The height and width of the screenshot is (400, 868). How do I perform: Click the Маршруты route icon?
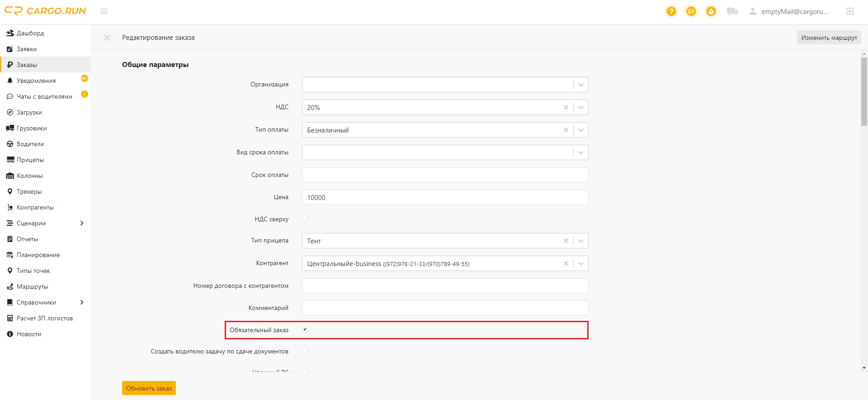pyautogui.click(x=10, y=286)
